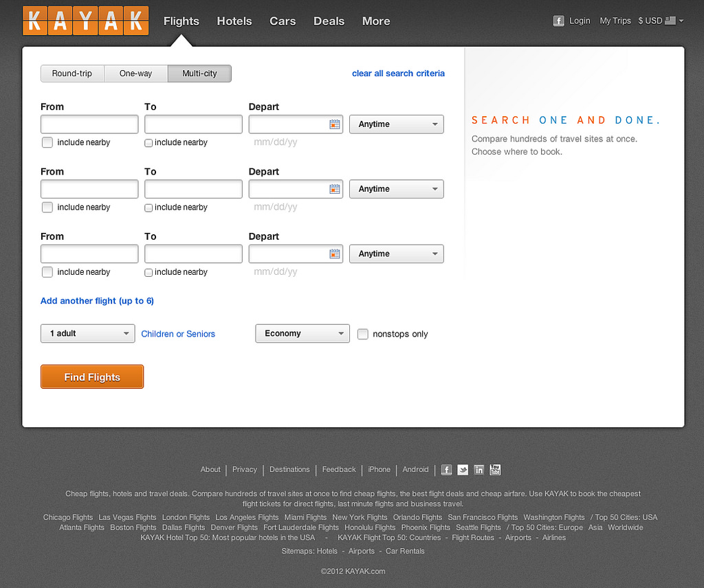This screenshot has width=704, height=588.
Task: Open the Economy cabin class dropdown
Action: pyautogui.click(x=302, y=333)
